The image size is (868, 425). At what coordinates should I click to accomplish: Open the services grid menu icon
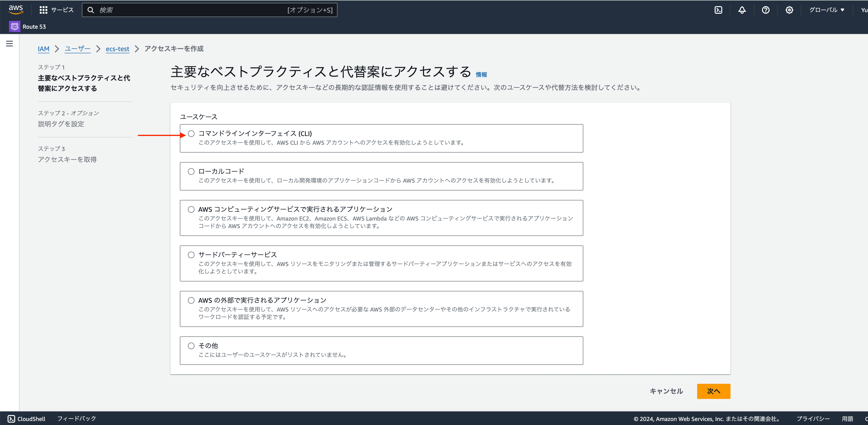[43, 10]
